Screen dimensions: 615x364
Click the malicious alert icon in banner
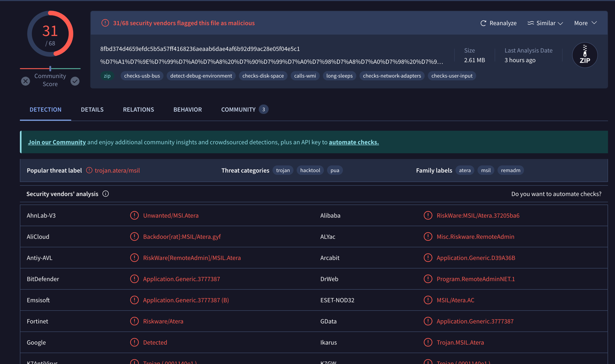[x=105, y=23]
